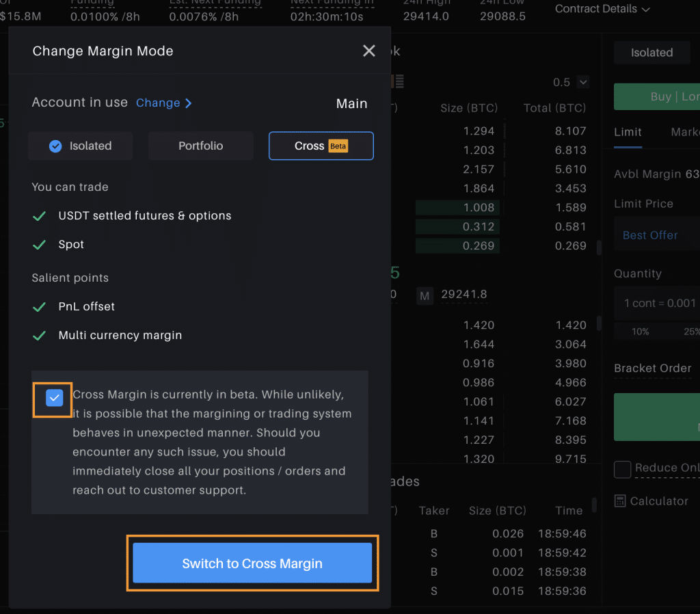Viewport: 700px width, 614px height.
Task: Click order book total 0.269
Action: (571, 246)
